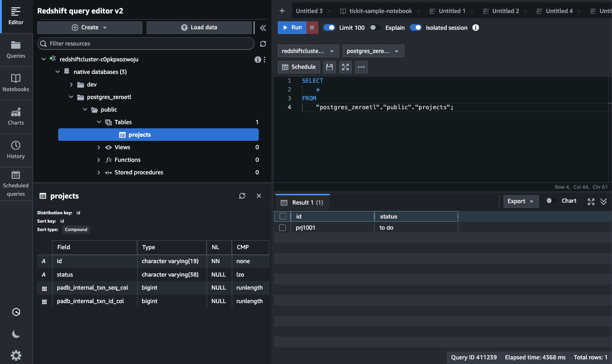Check the select-all results header checkbox
Image resolution: width=612 pixels, height=364 pixels.
(x=282, y=216)
